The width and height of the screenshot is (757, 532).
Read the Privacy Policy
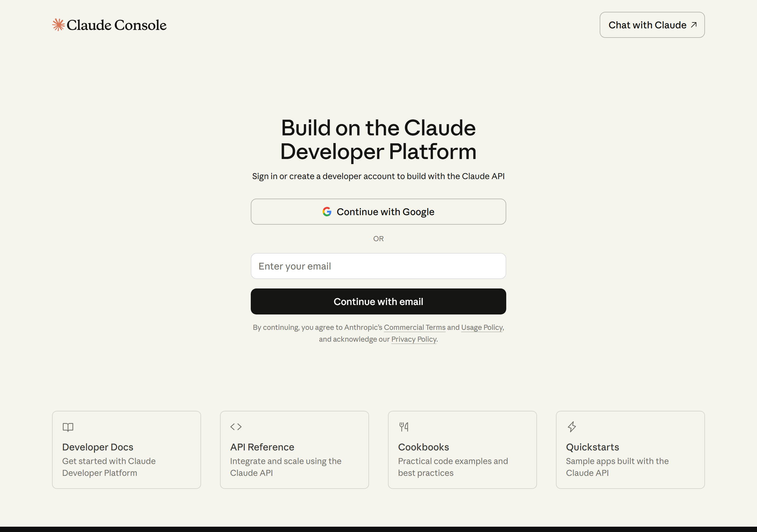(413, 339)
